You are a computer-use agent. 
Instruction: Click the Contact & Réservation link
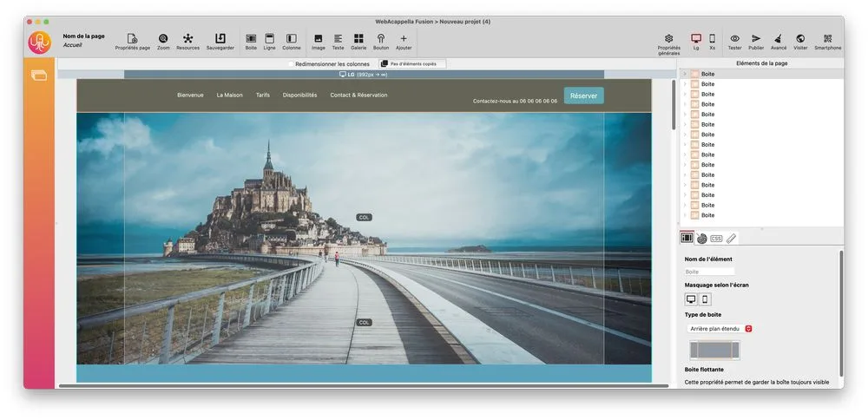coord(358,95)
